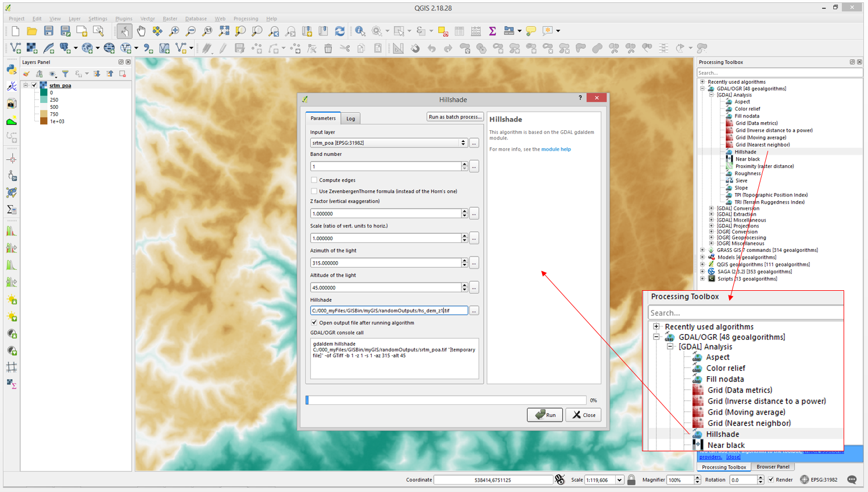Open the Python console icon
This screenshot has height=492, width=868.
tap(12, 69)
